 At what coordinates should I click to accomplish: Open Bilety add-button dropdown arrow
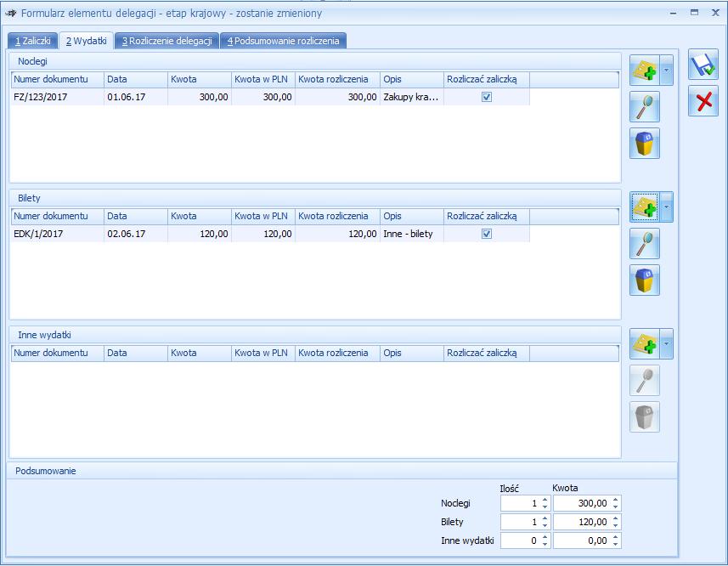click(667, 207)
